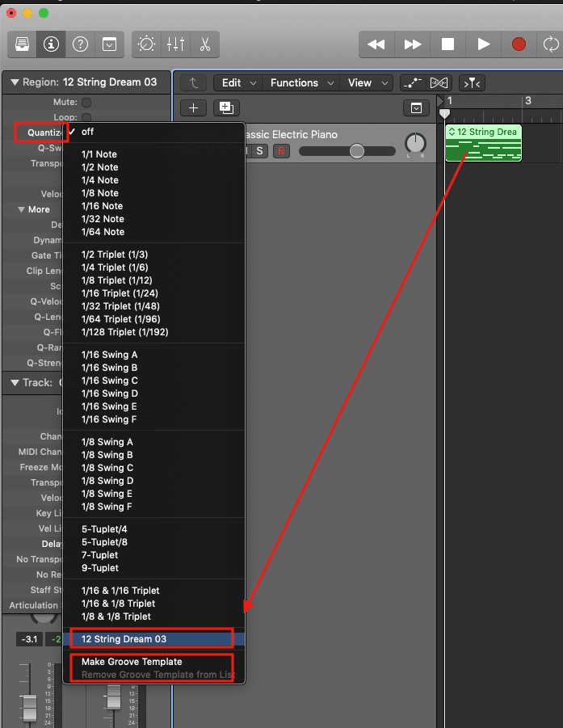
Task: Open the View menu dropdown
Action: 368,83
